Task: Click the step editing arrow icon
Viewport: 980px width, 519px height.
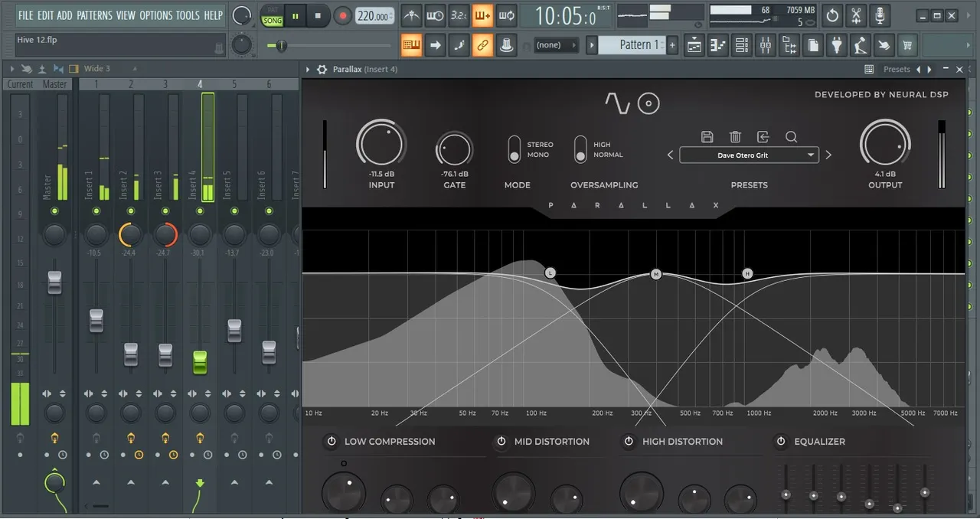Action: [435, 45]
